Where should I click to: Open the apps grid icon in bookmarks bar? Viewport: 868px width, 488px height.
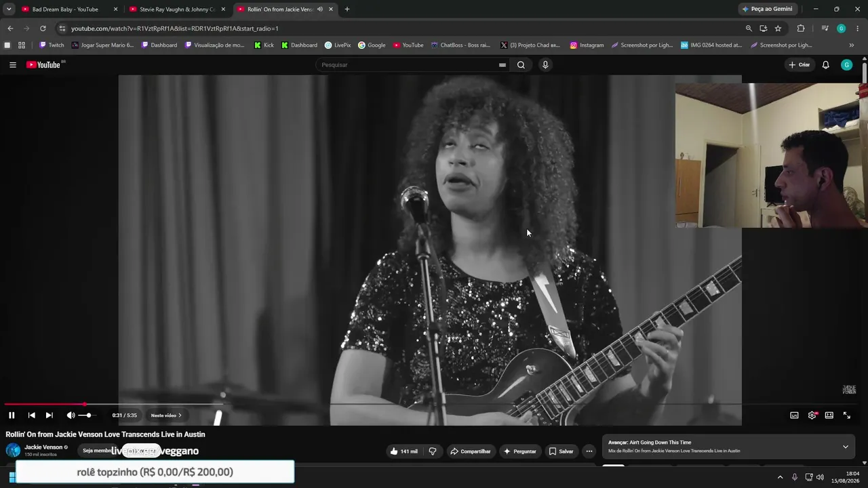coord(22,45)
